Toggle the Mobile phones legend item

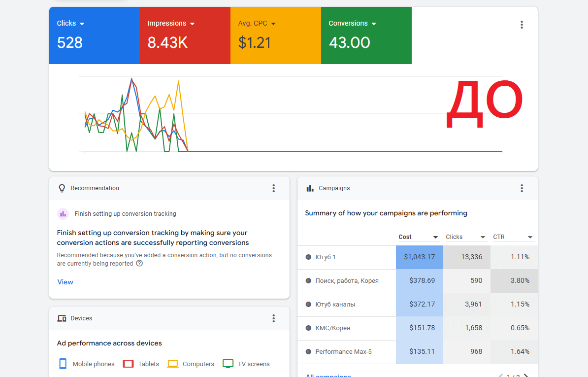(x=87, y=364)
